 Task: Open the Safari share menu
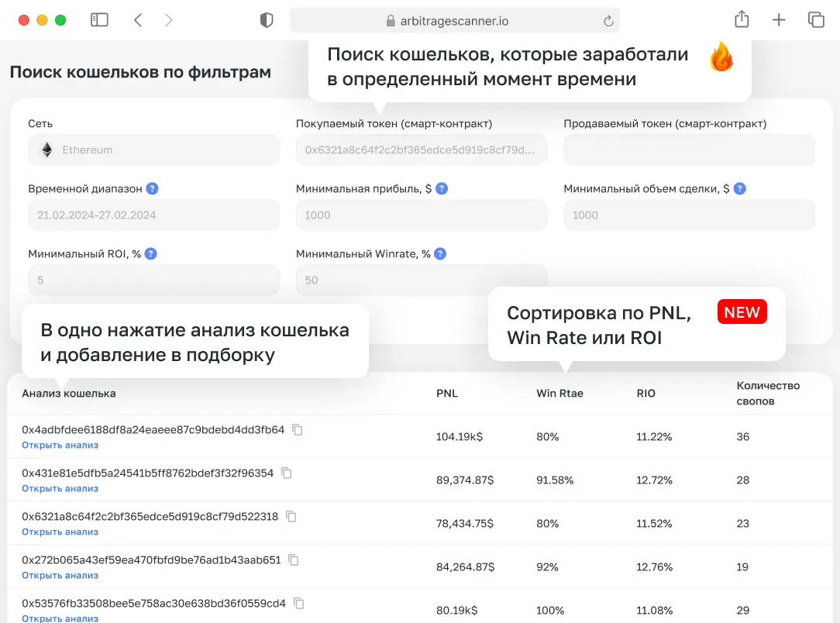point(741,19)
